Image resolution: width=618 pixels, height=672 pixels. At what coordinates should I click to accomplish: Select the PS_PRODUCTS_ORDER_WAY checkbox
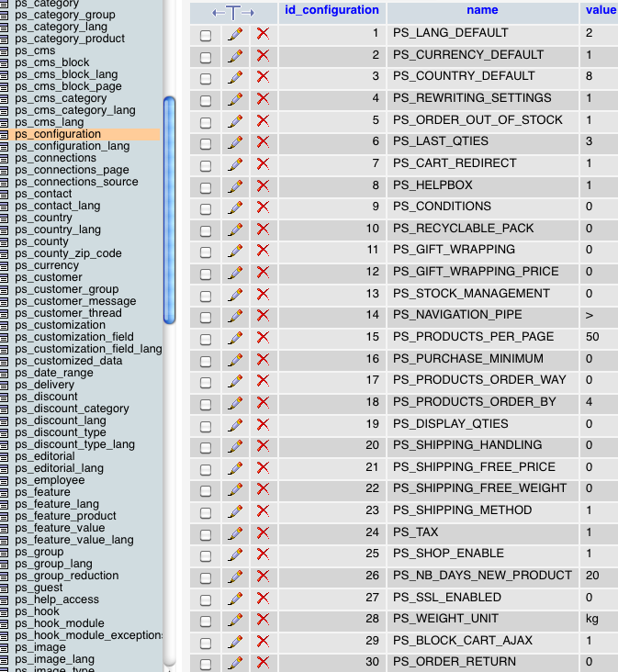[x=206, y=383]
